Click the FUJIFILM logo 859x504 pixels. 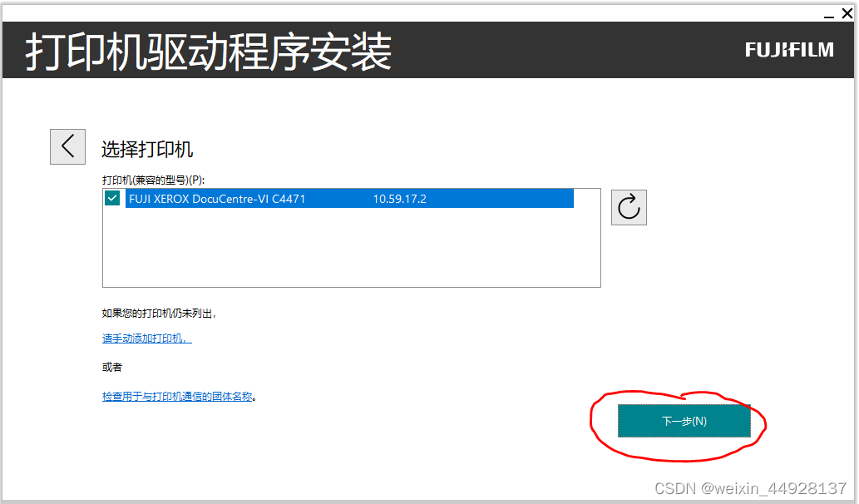click(789, 50)
